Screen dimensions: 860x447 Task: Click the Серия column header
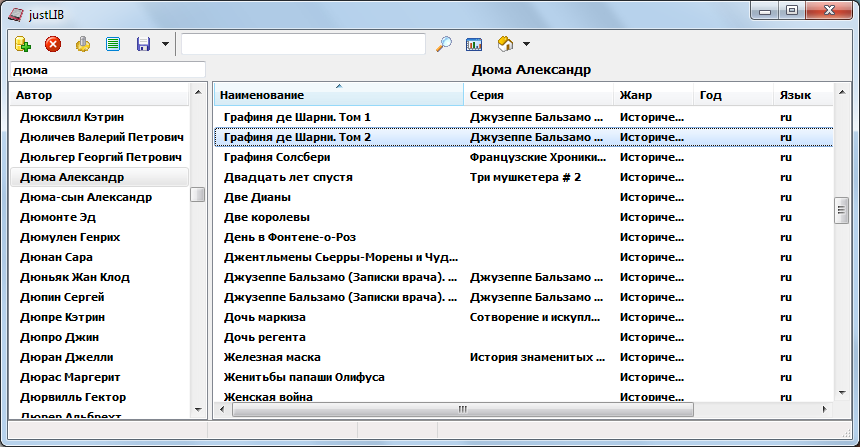pyautogui.click(x=538, y=95)
